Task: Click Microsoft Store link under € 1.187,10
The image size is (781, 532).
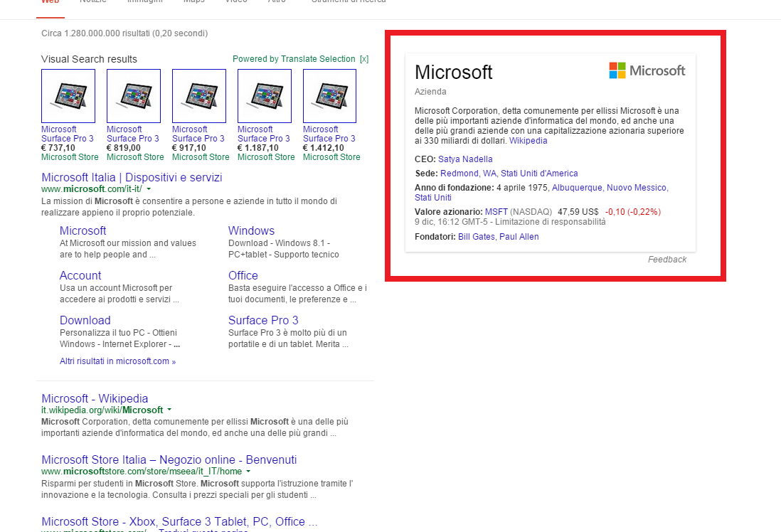Action: click(266, 157)
